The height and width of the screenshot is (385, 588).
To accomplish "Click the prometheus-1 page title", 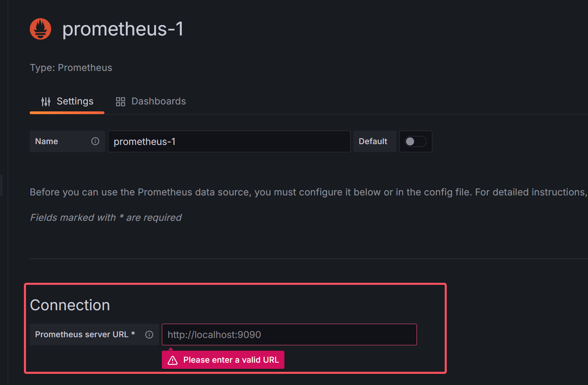I will pyautogui.click(x=123, y=29).
